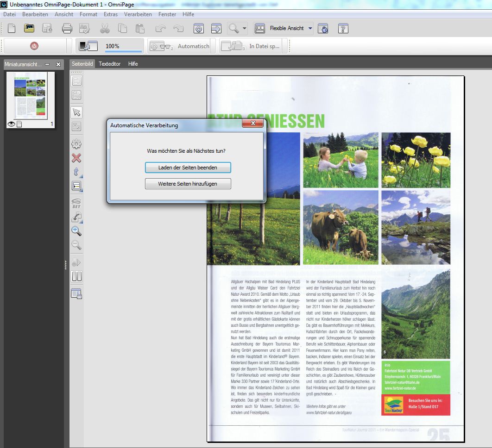Click the zoom in magnifier tool
The width and height of the screenshot is (492, 448).
(76, 231)
